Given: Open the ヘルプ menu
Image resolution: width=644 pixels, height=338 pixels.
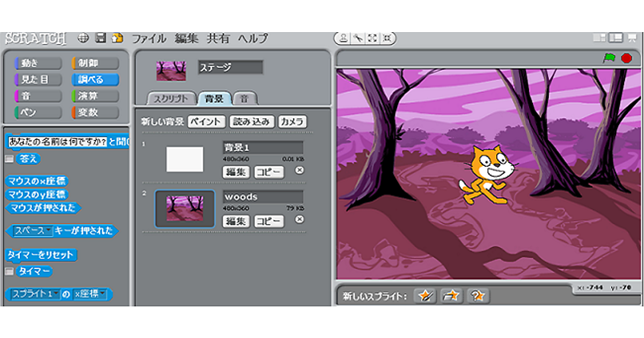Looking at the screenshot, I should click(x=253, y=39).
